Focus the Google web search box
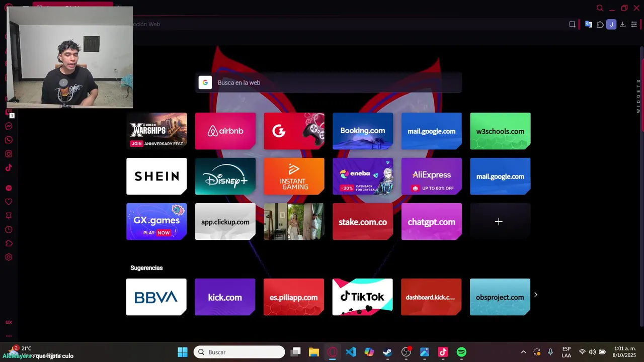 click(x=329, y=82)
